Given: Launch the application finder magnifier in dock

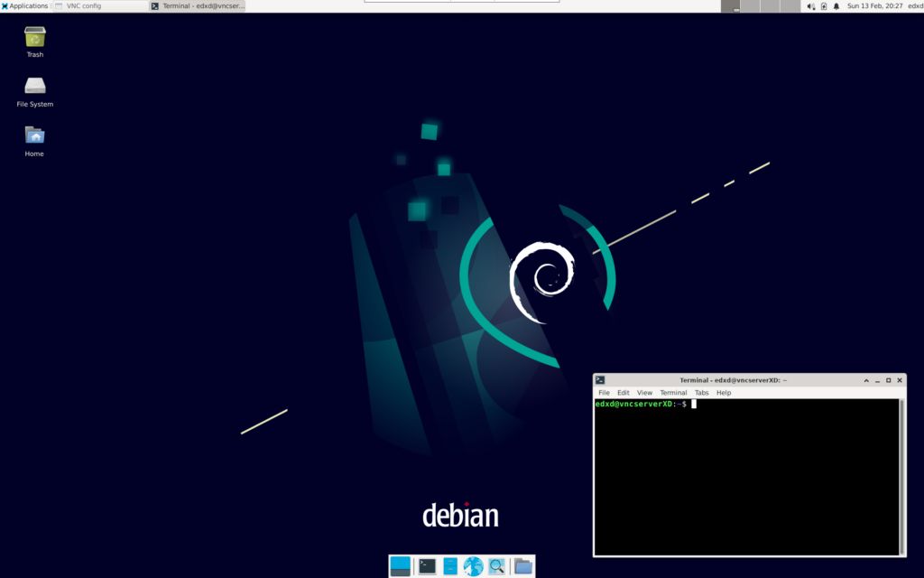Looking at the screenshot, I should pyautogui.click(x=497, y=566).
